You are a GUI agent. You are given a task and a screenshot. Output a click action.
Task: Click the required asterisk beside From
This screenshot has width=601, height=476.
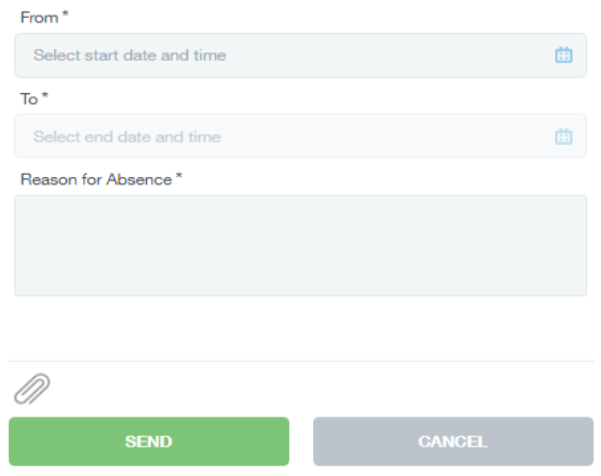click(65, 15)
